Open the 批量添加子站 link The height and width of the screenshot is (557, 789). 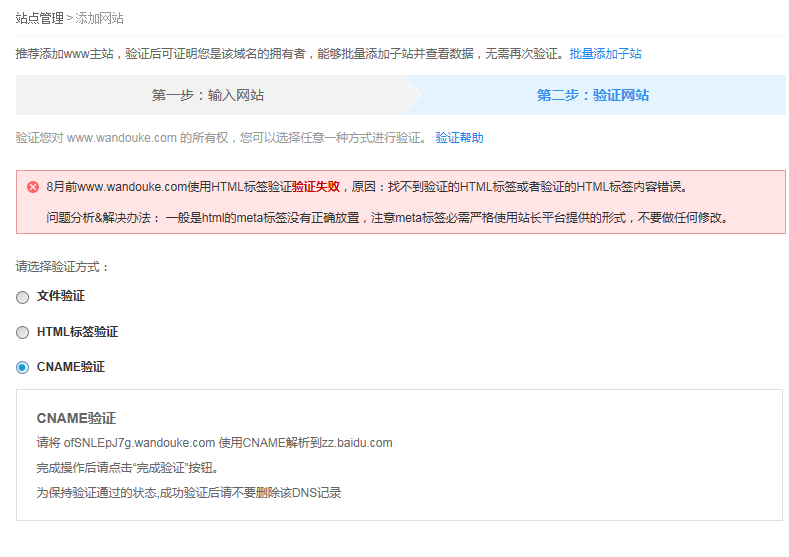click(x=605, y=54)
